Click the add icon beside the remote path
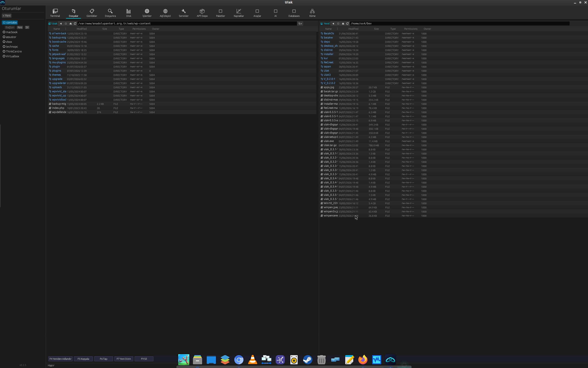Image resolution: width=588 pixels, height=368 pixels. (300, 24)
